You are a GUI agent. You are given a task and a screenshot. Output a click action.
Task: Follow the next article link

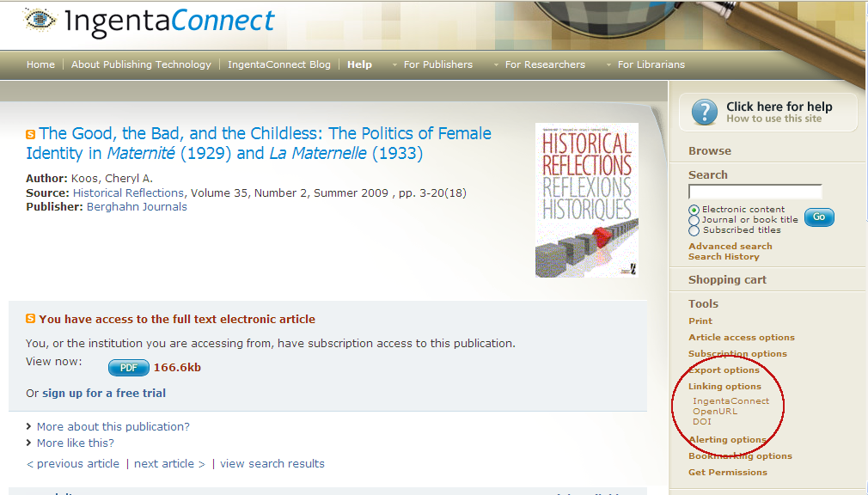point(169,464)
